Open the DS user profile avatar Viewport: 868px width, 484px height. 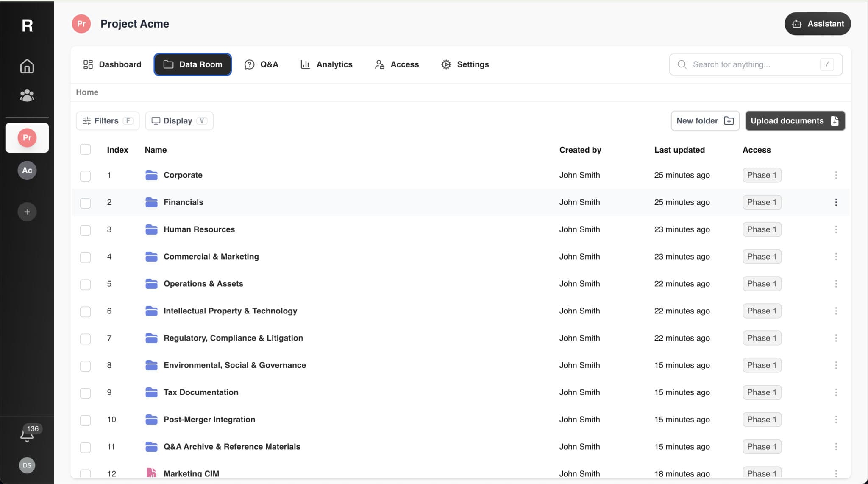27,465
